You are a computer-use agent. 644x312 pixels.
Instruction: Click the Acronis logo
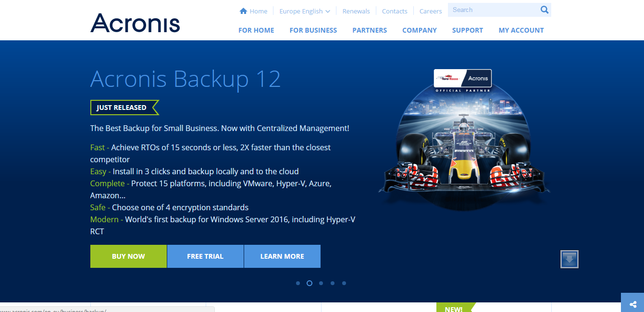click(x=135, y=23)
